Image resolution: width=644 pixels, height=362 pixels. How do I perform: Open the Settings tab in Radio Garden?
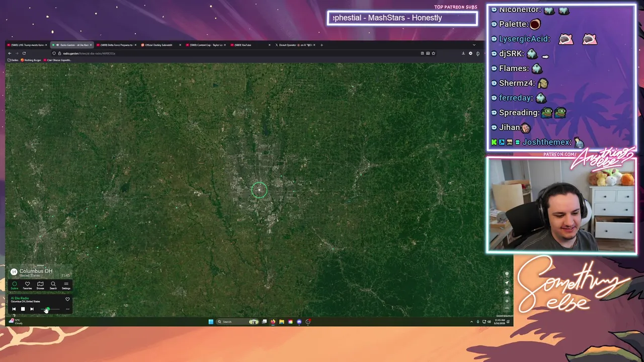(66, 285)
